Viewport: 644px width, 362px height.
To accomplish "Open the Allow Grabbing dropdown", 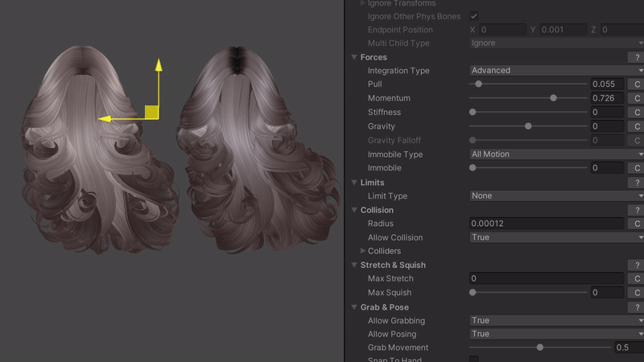I will pyautogui.click(x=555, y=321).
